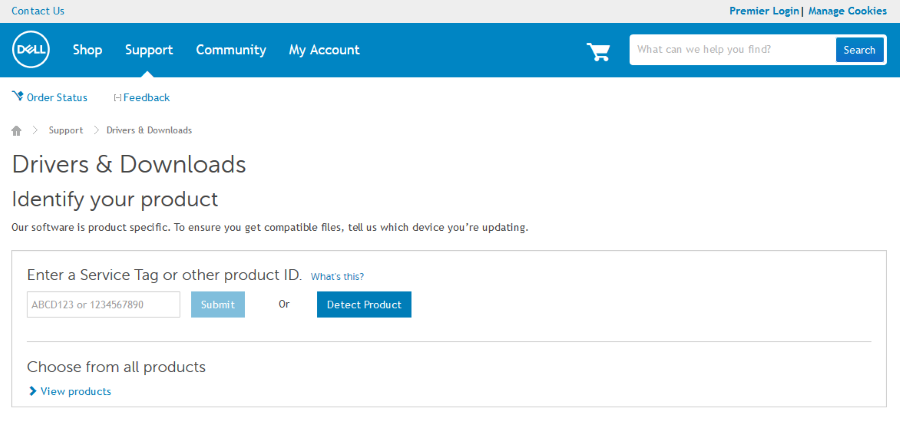Click the Detect Product button
Image resolution: width=900 pixels, height=422 pixels.
pyautogui.click(x=364, y=305)
